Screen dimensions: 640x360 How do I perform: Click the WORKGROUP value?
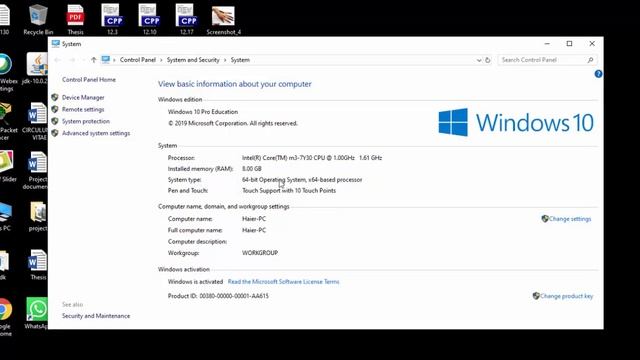point(260,253)
